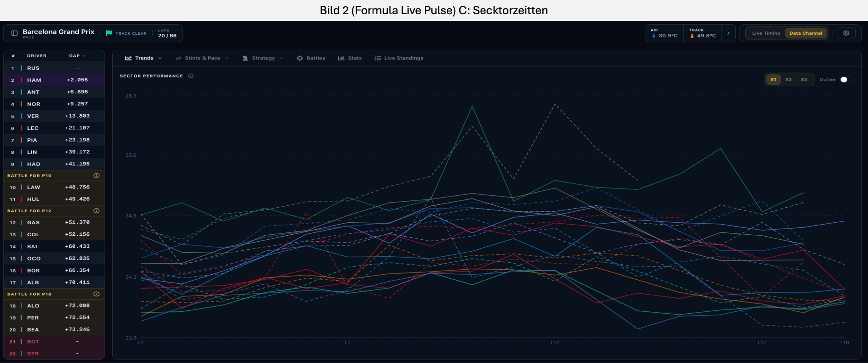Screen dimensions: 868x363
Task: Switch to the Stats tab
Action: click(x=350, y=58)
